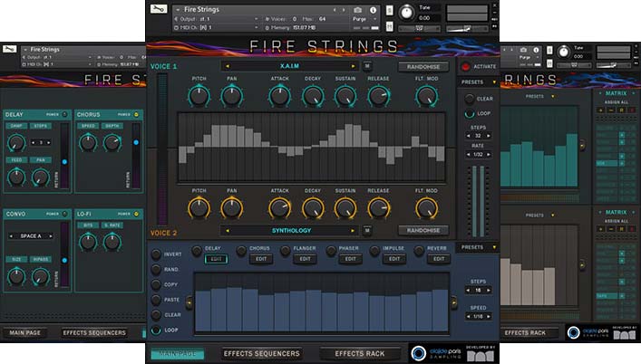Adjust the Voice 1 Decay knob
Screen dimensions: 641x364
click(x=313, y=96)
